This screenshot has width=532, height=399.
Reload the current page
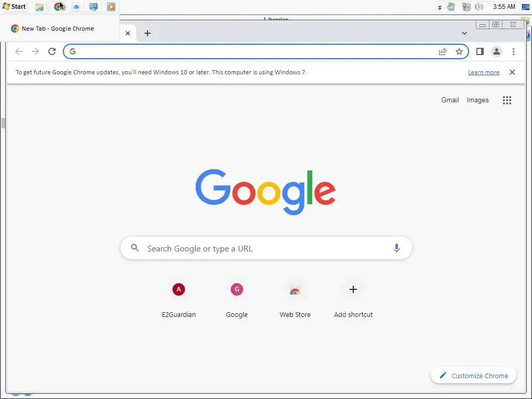point(52,51)
